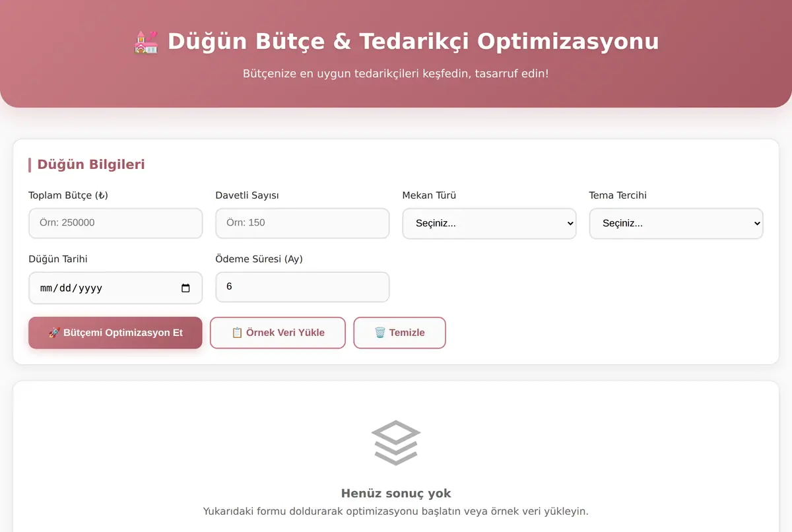Click the layers icon above Henüz sonuç yok
The width and height of the screenshot is (792, 532).
pyautogui.click(x=396, y=443)
